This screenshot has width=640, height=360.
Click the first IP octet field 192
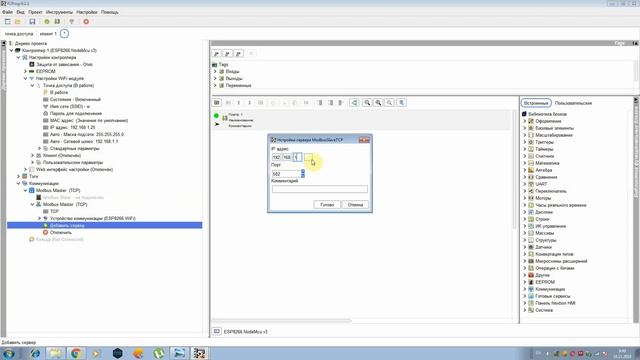point(276,157)
